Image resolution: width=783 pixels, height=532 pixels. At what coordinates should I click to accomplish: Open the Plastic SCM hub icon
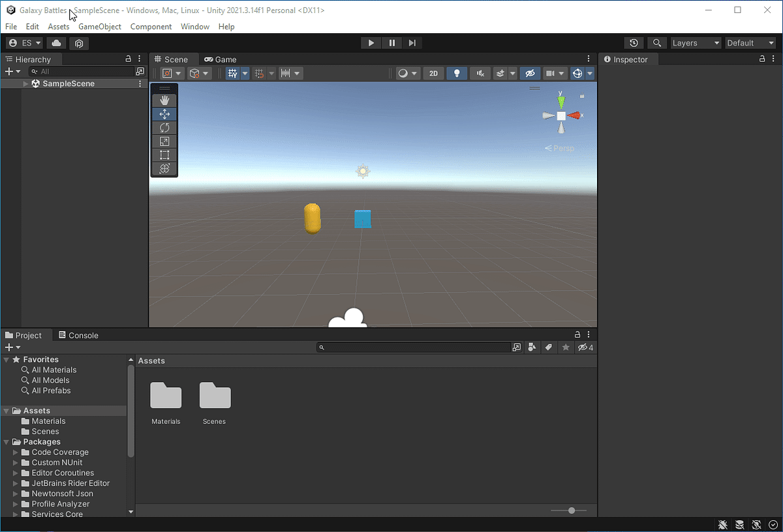click(x=79, y=42)
